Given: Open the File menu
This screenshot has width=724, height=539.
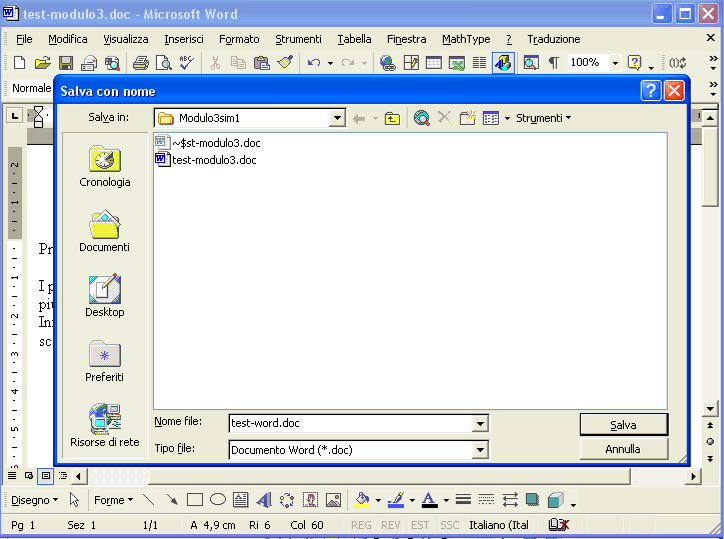Looking at the screenshot, I should pyautogui.click(x=24, y=39).
